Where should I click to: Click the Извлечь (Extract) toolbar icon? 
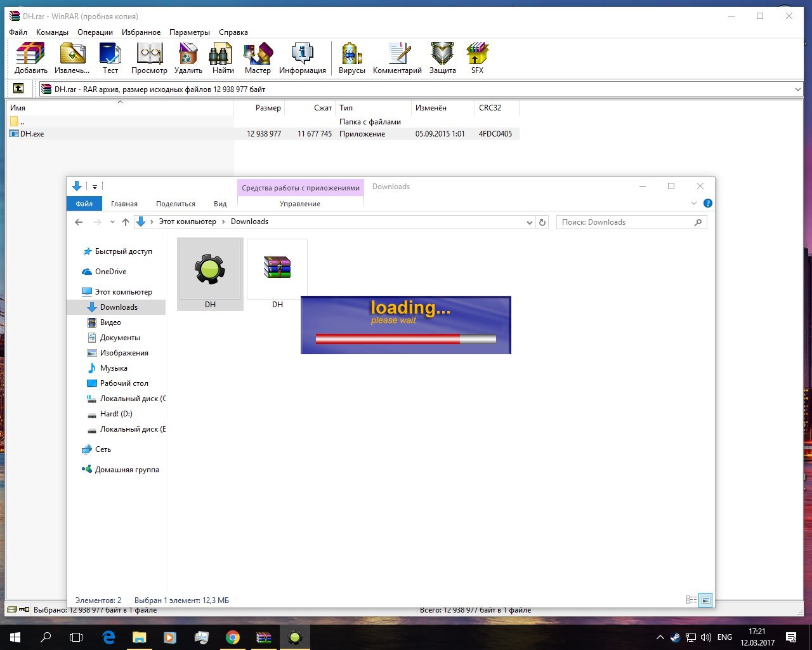[72, 58]
